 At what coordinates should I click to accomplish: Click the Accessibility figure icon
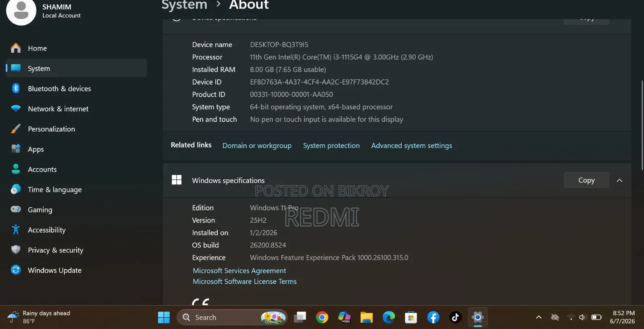(x=16, y=229)
